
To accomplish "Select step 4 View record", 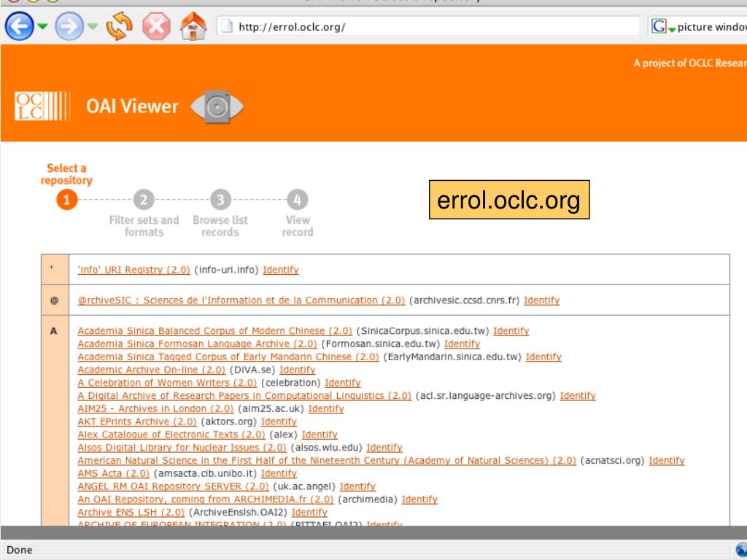I will coord(298,200).
